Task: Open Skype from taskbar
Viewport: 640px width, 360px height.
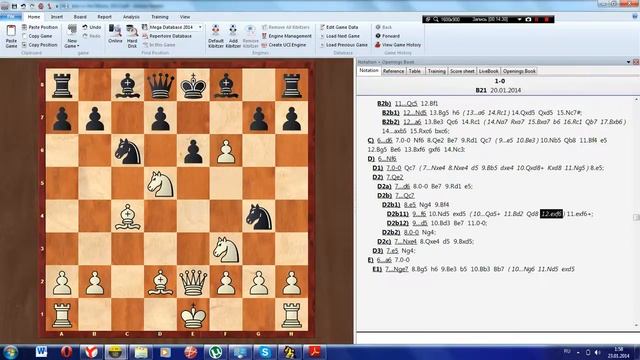Action: tap(265, 352)
